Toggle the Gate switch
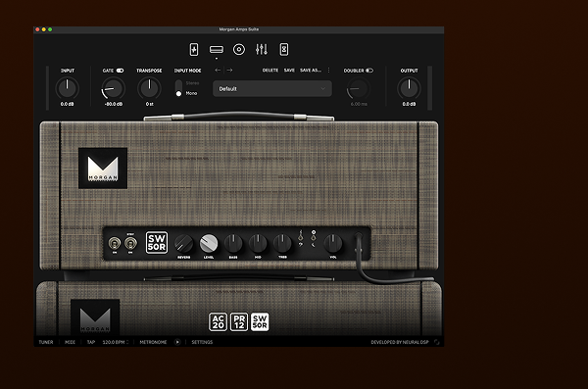 [x=120, y=71]
